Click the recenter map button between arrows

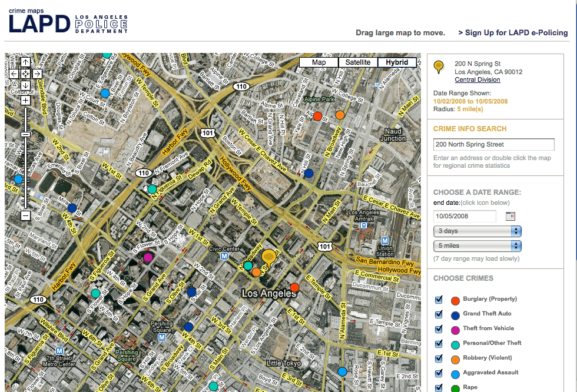[26, 74]
